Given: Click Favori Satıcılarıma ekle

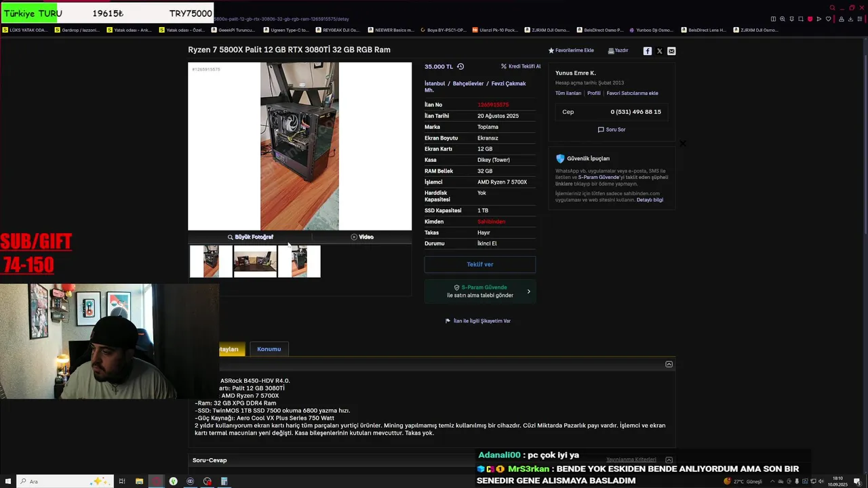Looking at the screenshot, I should point(632,94).
